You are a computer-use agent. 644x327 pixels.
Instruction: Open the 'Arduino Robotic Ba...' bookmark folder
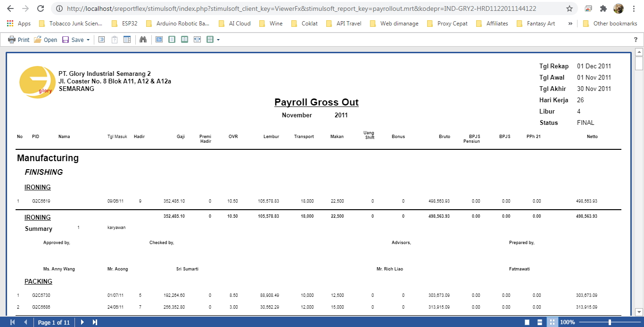coord(178,23)
